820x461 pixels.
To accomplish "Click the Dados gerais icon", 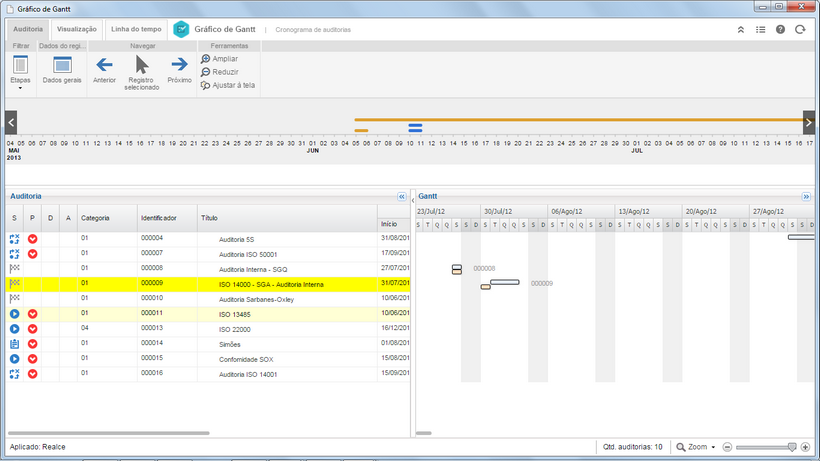I will (62, 65).
